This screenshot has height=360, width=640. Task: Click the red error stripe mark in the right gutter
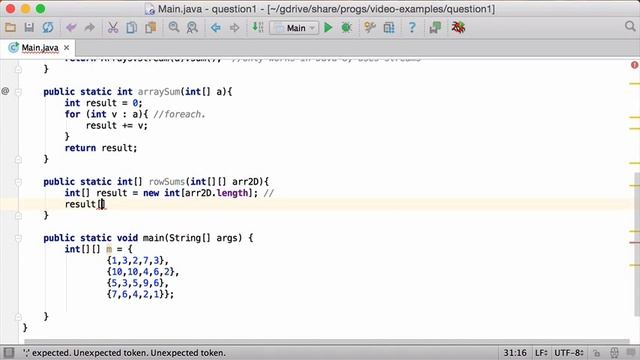pos(634,243)
